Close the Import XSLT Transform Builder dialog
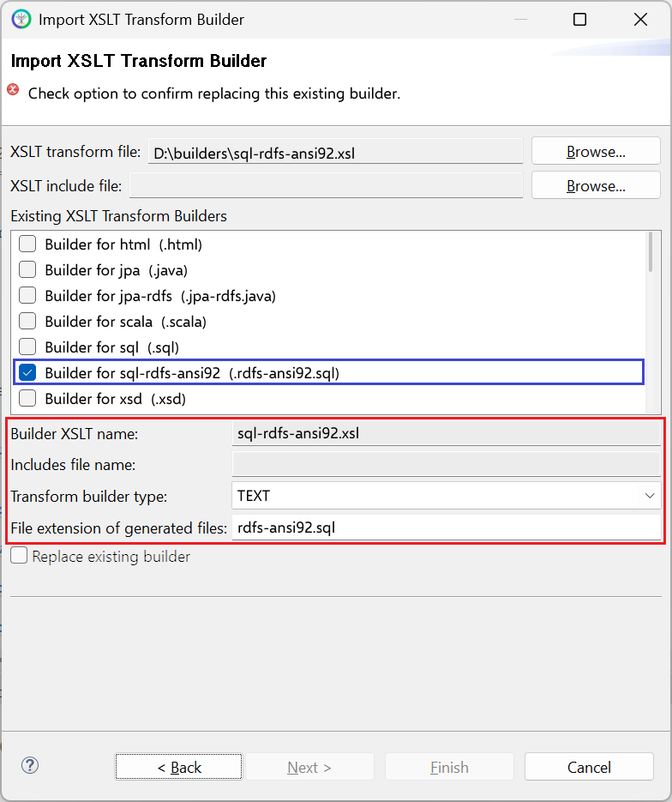The height and width of the screenshot is (802, 672). [x=640, y=20]
